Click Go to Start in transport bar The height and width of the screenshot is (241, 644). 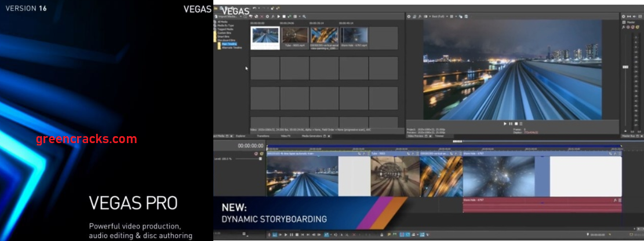[302, 235]
